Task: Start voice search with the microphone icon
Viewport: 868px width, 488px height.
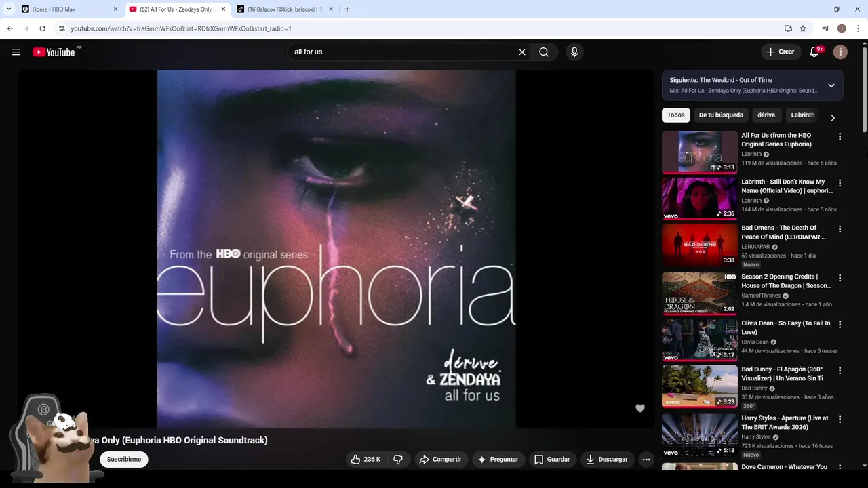Action: (x=574, y=52)
